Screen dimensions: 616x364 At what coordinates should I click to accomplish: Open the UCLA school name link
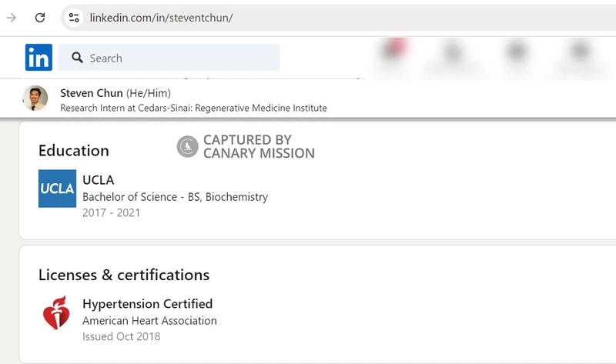pos(98,180)
